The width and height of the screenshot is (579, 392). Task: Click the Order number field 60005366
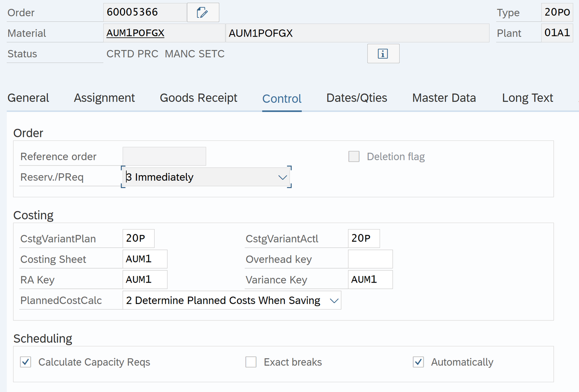tap(145, 12)
